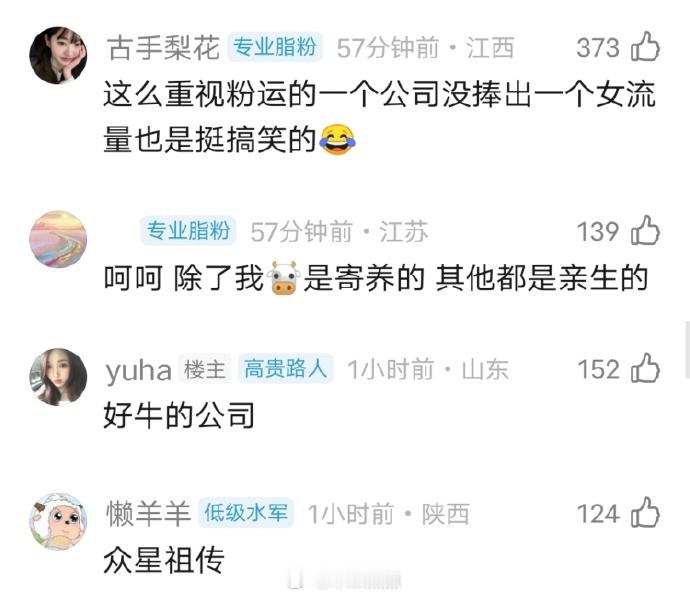
Task: Click the username yuha
Action: pyautogui.click(x=139, y=370)
